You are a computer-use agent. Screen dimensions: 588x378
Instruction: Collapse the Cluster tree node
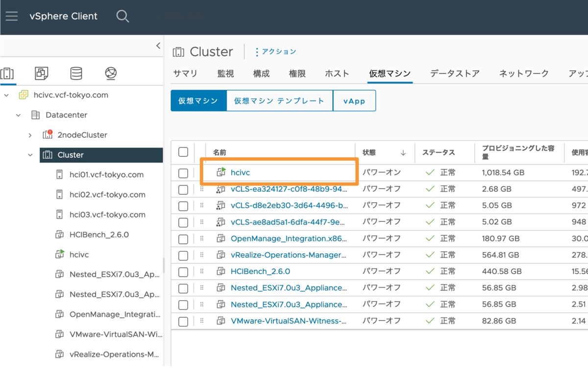coord(30,155)
